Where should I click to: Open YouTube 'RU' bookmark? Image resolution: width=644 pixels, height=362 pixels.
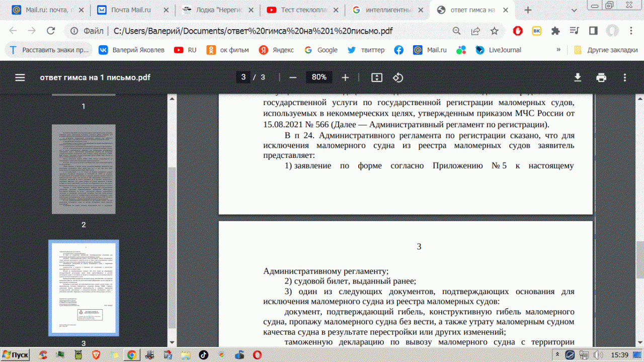click(x=186, y=50)
